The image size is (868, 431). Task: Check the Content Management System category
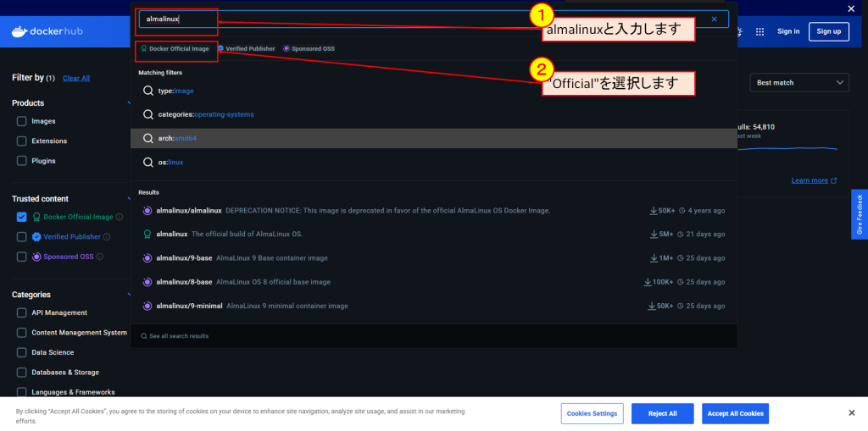click(x=21, y=333)
